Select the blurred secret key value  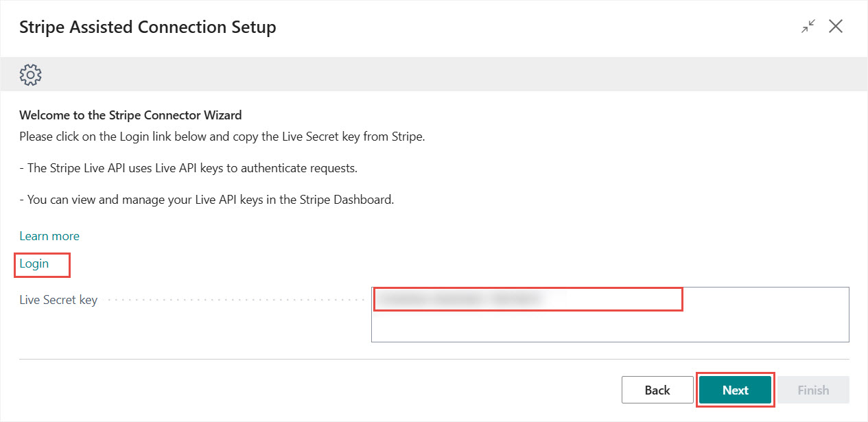tap(460, 299)
